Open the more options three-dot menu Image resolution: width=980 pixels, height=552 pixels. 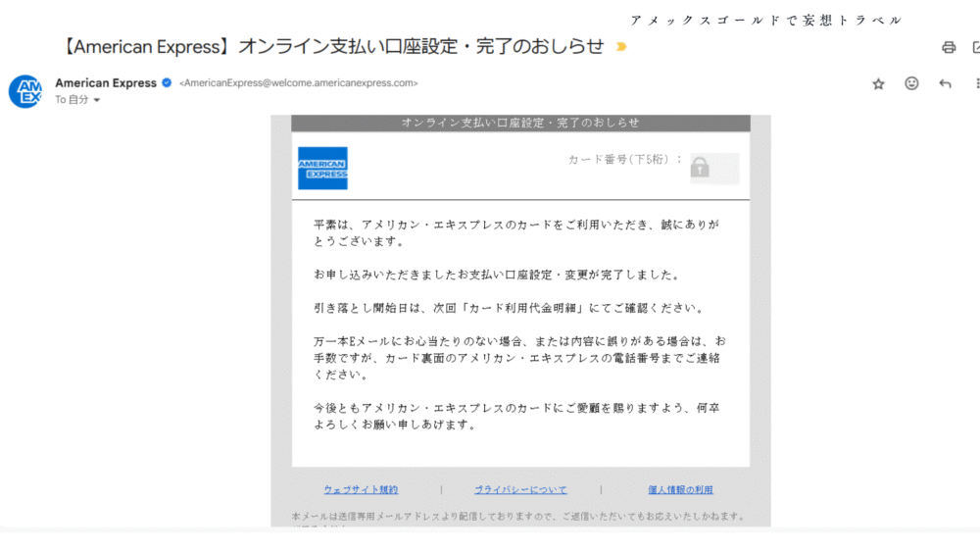tap(977, 83)
